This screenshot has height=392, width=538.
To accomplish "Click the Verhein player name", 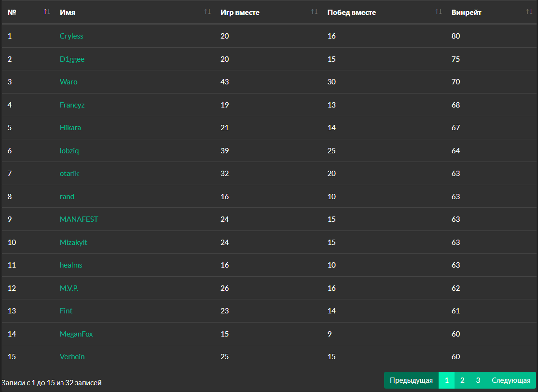I will tap(72, 357).
